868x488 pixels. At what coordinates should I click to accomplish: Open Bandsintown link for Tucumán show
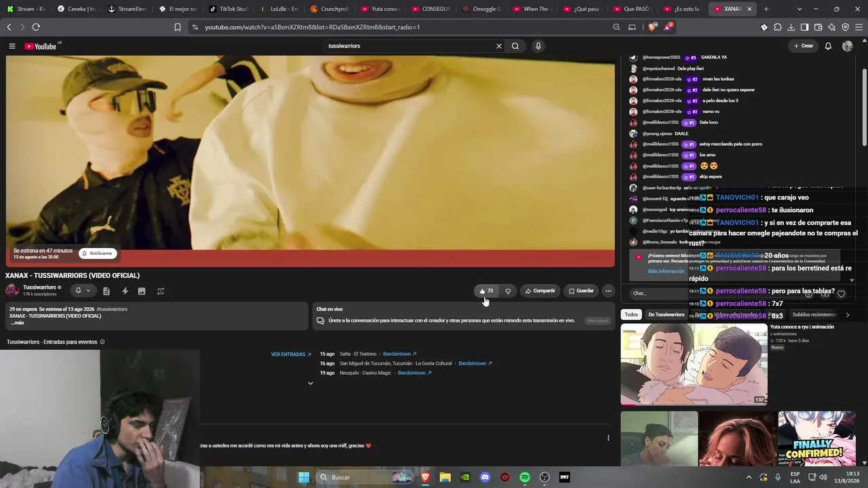[x=475, y=363]
